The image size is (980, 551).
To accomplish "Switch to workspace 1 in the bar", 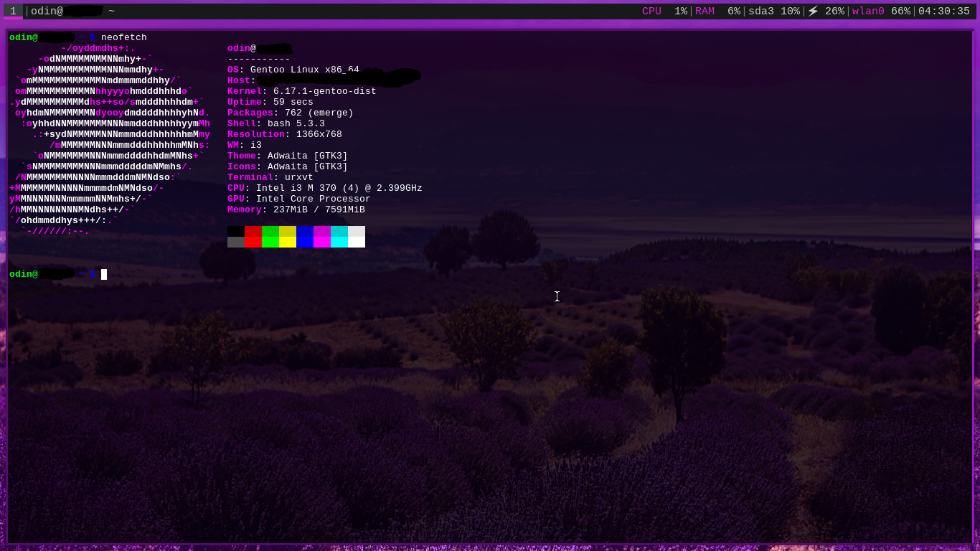I will pyautogui.click(x=13, y=11).
